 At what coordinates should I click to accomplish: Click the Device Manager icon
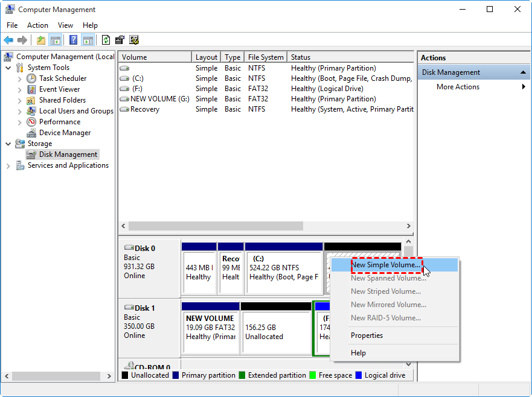click(x=31, y=133)
